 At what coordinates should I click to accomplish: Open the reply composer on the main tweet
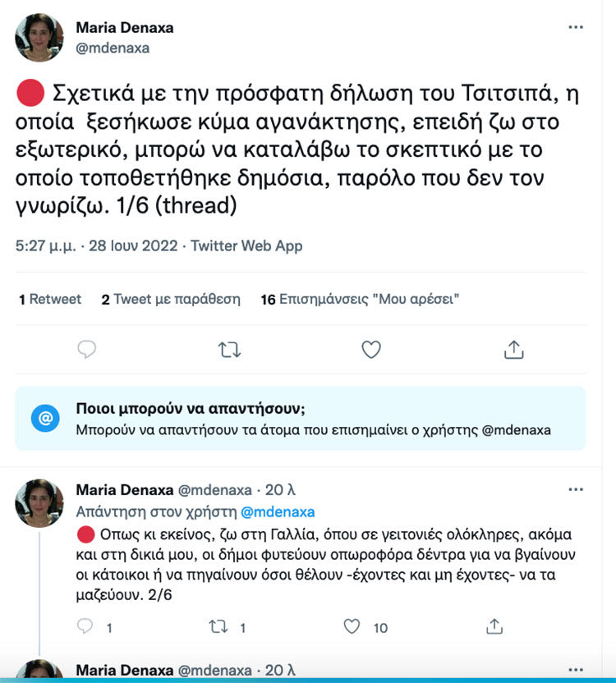[x=86, y=348]
